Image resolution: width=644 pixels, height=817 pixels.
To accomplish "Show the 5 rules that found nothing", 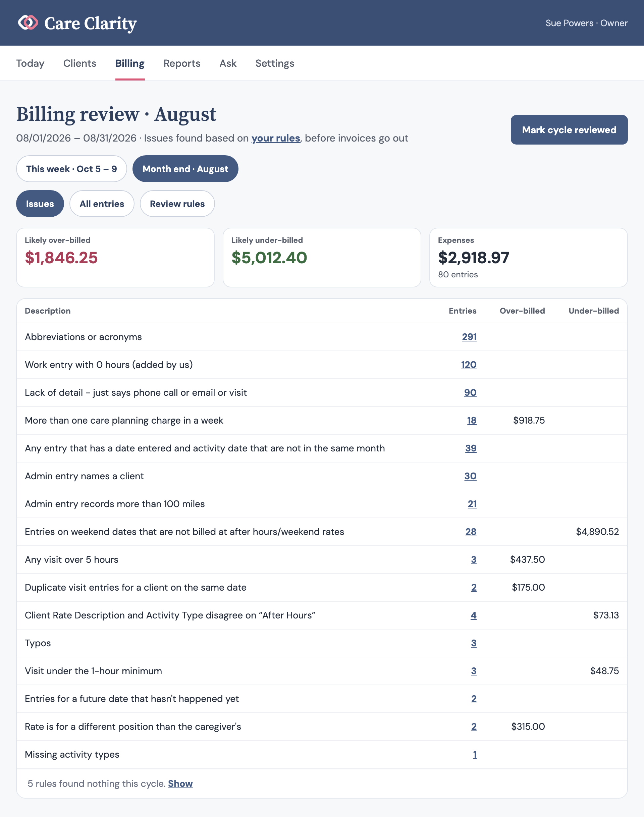I will [x=180, y=784].
